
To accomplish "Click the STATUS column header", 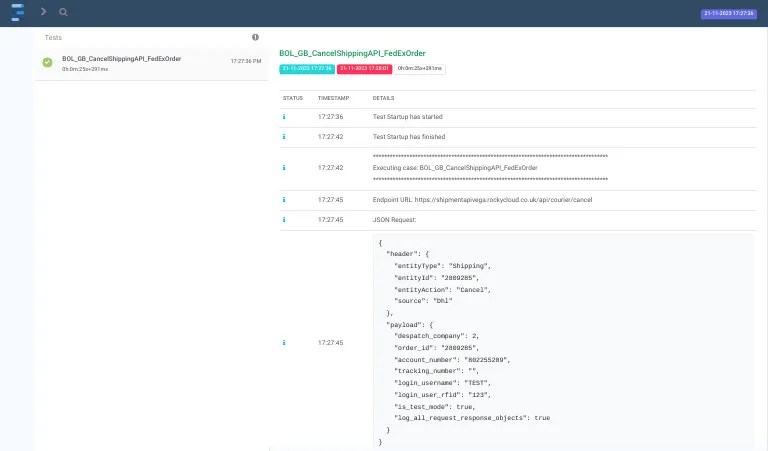I will pyautogui.click(x=292, y=98).
